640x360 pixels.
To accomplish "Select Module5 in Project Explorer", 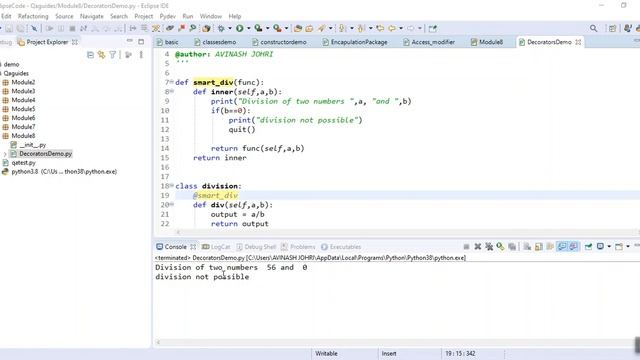I will click(23, 109).
